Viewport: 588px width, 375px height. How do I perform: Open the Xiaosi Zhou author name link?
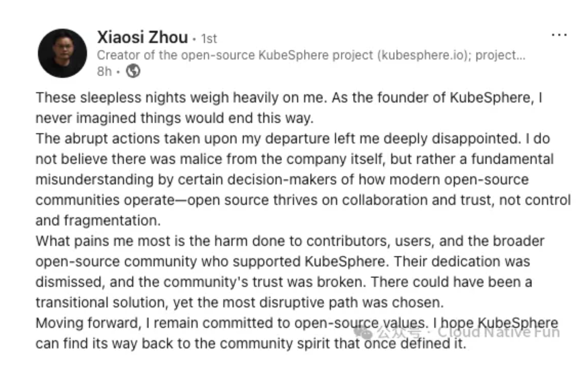click(x=142, y=38)
